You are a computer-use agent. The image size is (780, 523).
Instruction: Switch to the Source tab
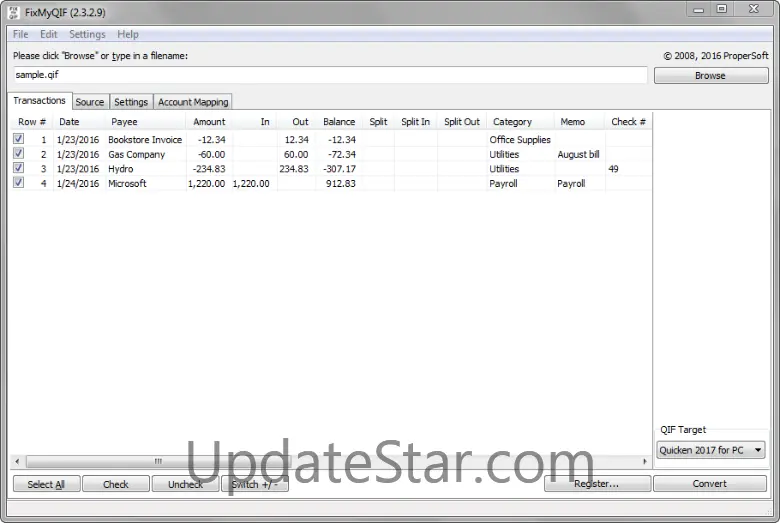[x=90, y=102]
